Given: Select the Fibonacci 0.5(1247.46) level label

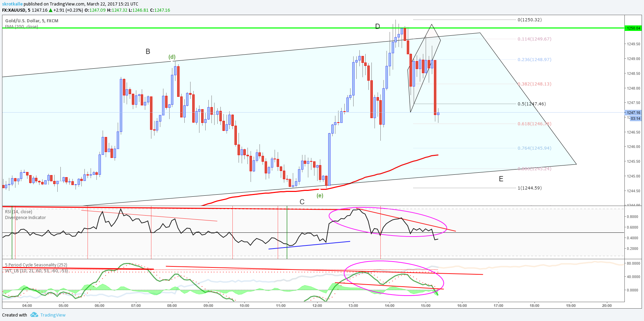Looking at the screenshot, I should point(532,104).
